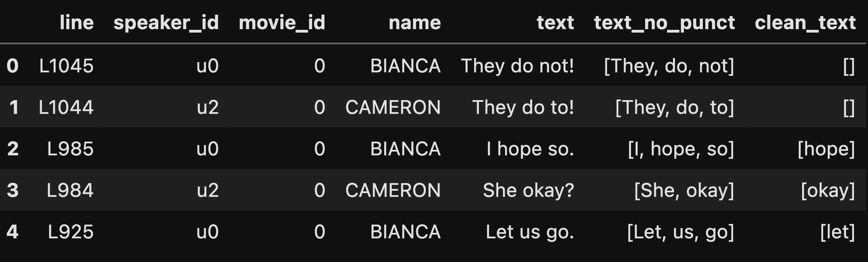This screenshot has width=868, height=262.
Task: Click speaker_id u0 in row 2
Action: 207,149
